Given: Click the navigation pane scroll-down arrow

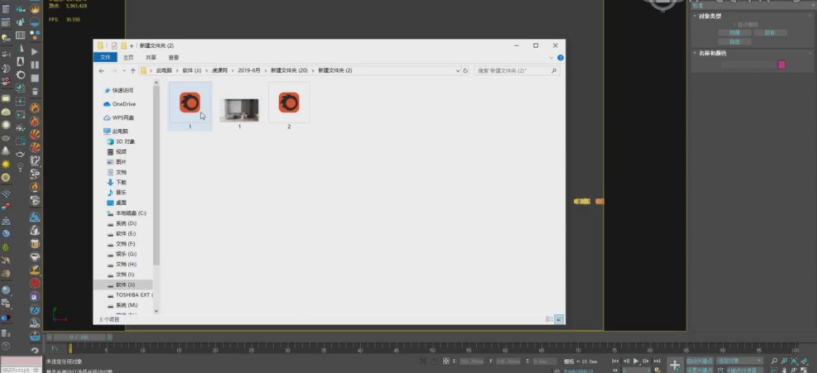Looking at the screenshot, I should [x=156, y=310].
